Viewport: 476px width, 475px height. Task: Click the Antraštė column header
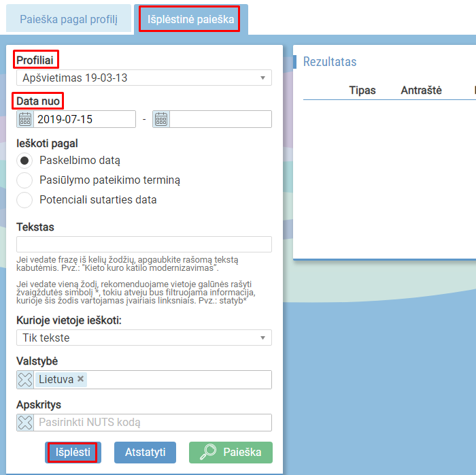421,90
